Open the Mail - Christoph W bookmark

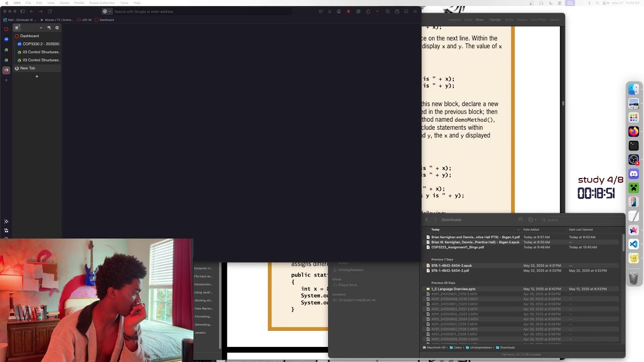[20, 20]
